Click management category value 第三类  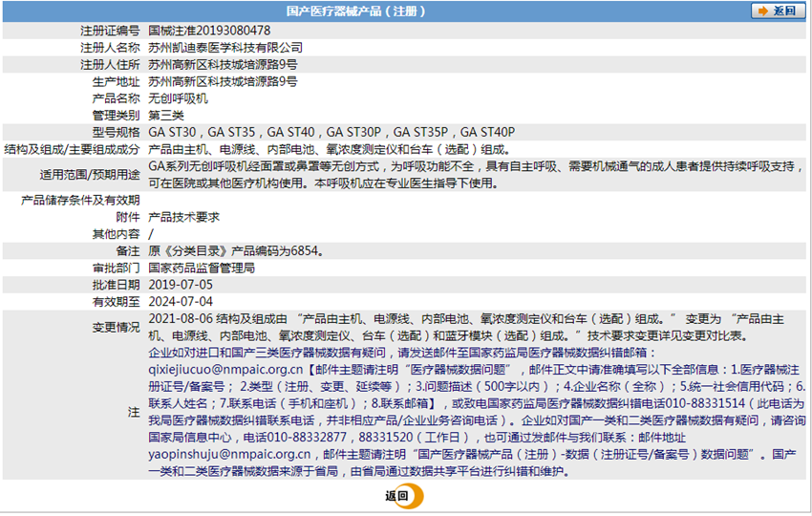[x=165, y=115]
